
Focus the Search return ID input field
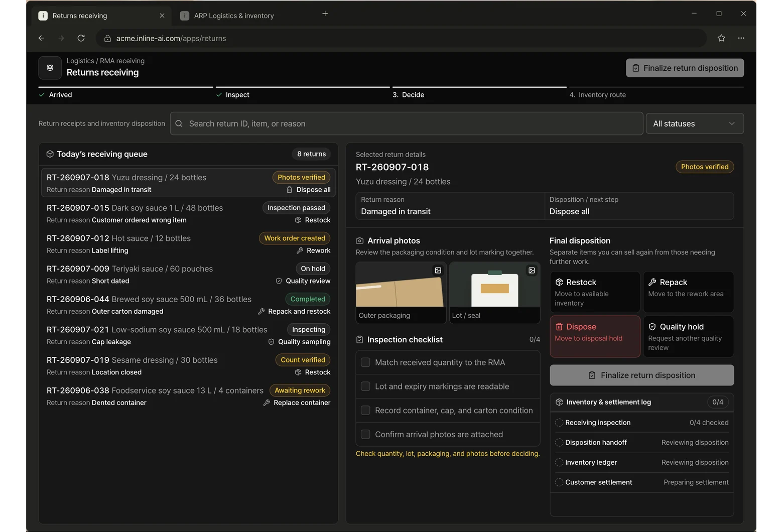407,123
